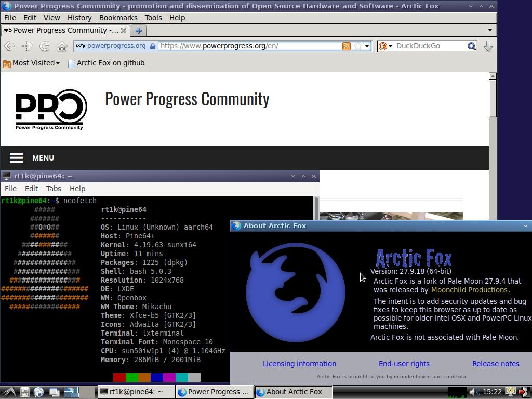Open the browser Tools menu
This screenshot has width=532, height=399.
[153, 18]
